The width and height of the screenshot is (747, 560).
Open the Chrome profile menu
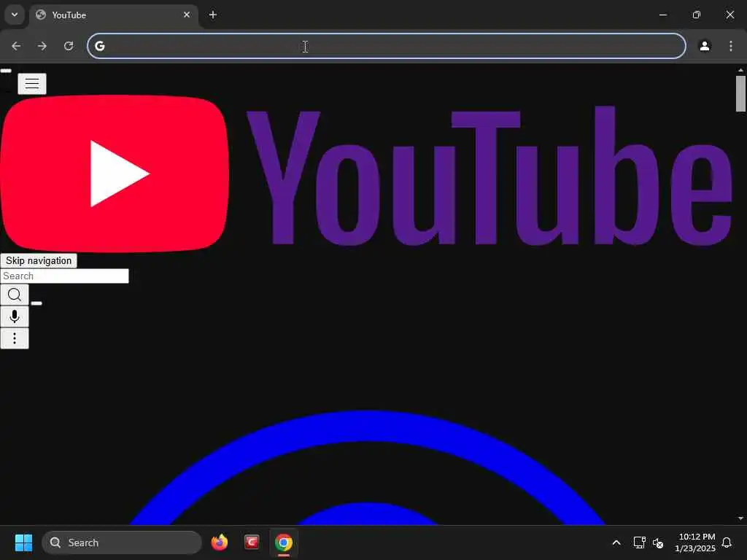(x=705, y=46)
